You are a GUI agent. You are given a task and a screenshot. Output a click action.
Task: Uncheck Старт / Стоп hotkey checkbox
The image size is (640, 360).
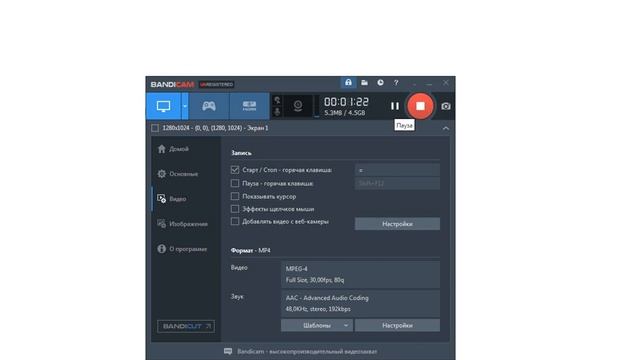(235, 170)
